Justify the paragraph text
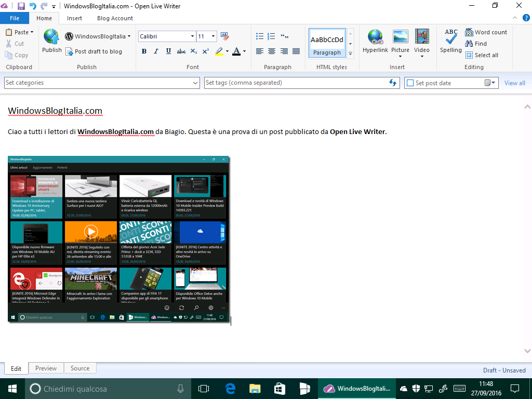The image size is (532, 399). coord(296,51)
